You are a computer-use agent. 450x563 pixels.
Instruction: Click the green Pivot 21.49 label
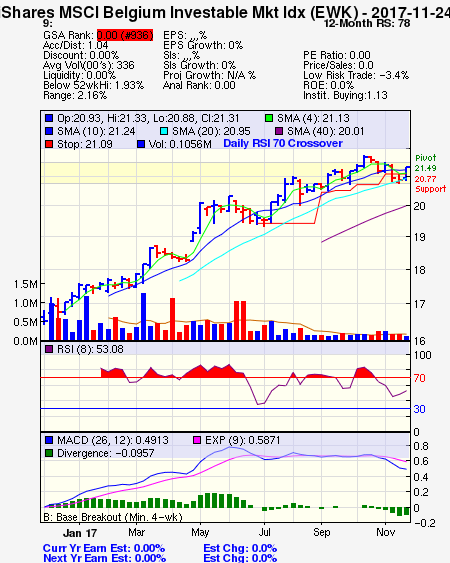426,163
